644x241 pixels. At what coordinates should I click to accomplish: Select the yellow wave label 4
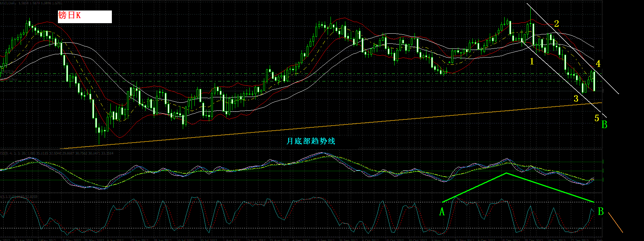598,64
